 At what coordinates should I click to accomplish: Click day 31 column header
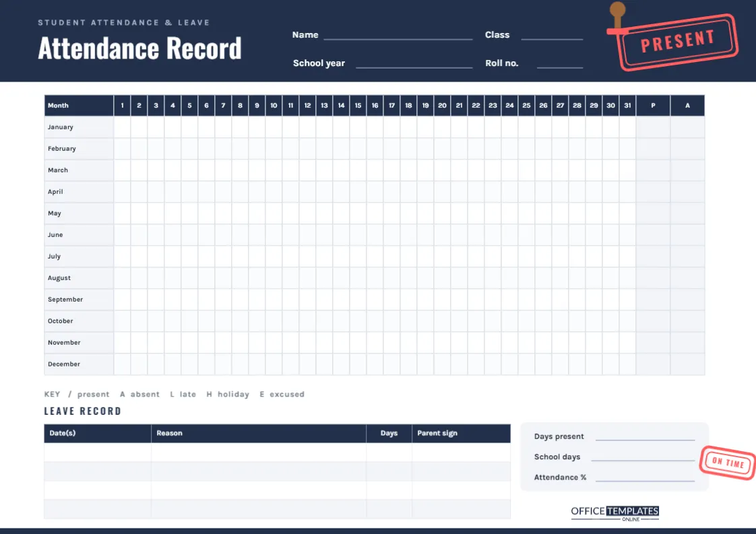(x=627, y=106)
